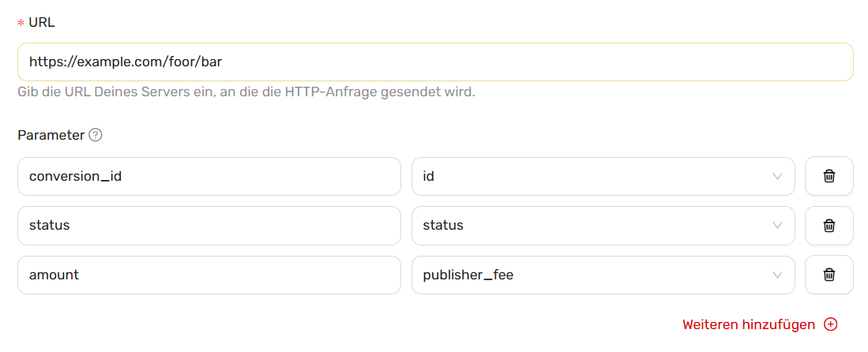Open the publisher_fee select box

[603, 275]
